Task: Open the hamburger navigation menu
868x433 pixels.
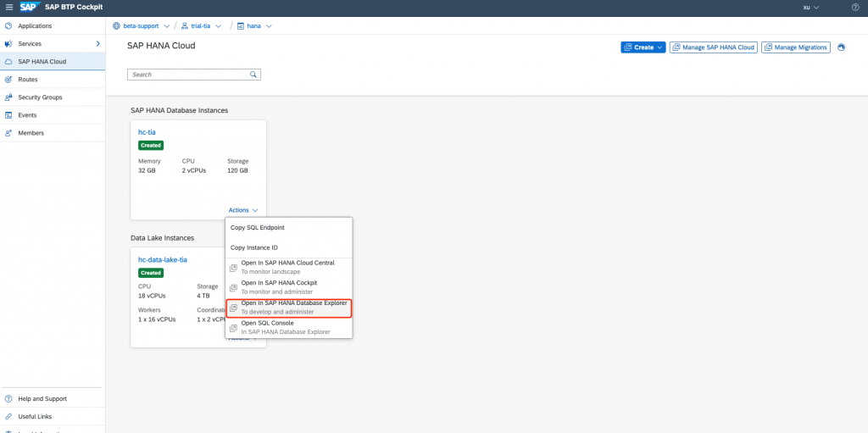Action: click(8, 7)
